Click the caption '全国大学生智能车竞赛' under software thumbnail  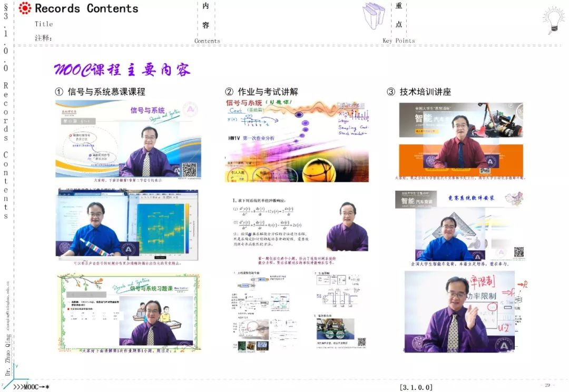pyautogui.click(x=460, y=264)
